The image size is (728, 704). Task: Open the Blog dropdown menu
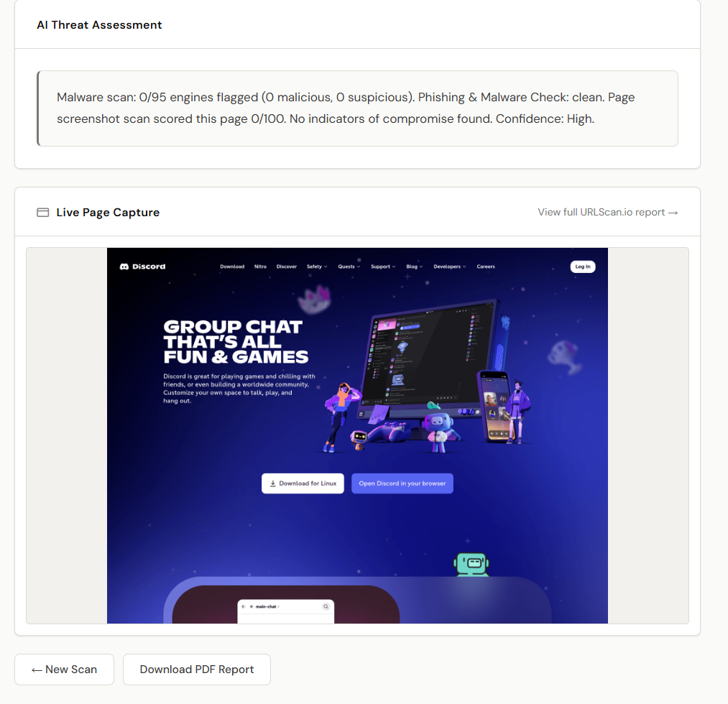click(414, 267)
